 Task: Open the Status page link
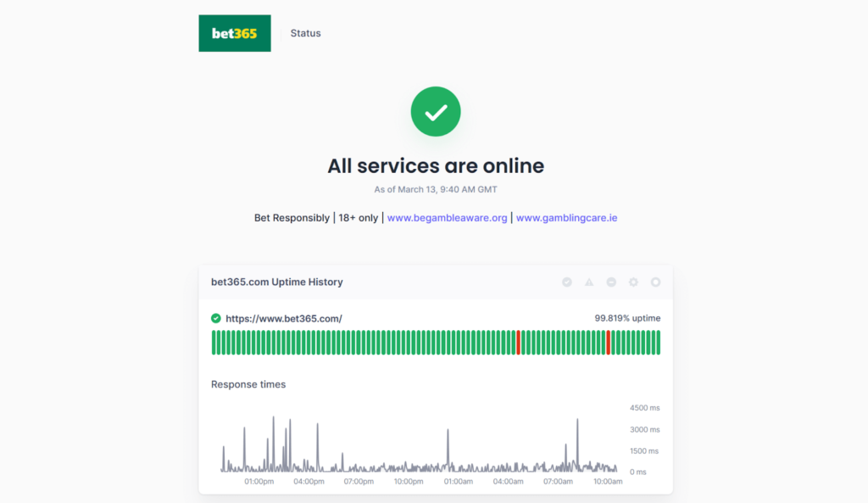tap(305, 33)
